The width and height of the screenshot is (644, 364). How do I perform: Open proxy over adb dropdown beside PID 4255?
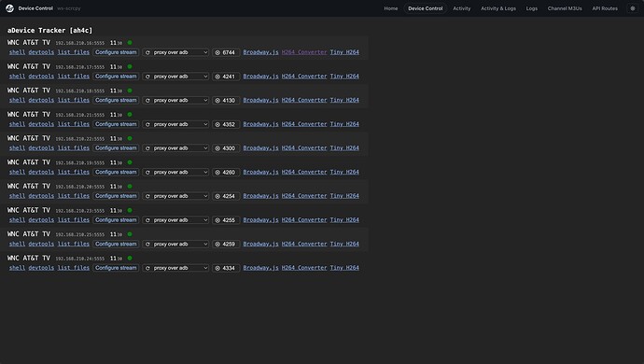tap(175, 220)
